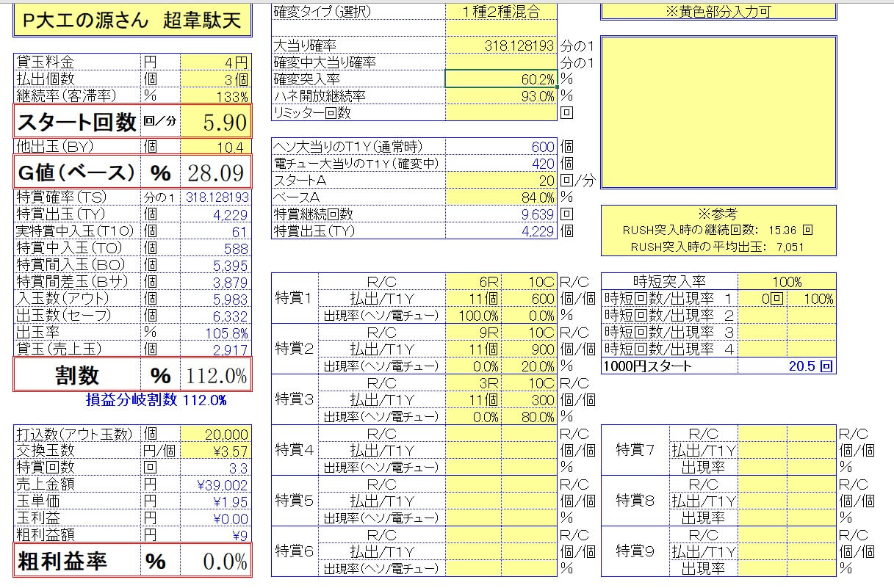Screen dimensions: 894x588
Task: Click the blue 損益分岐割数 112.0% text
Action: pos(156,400)
